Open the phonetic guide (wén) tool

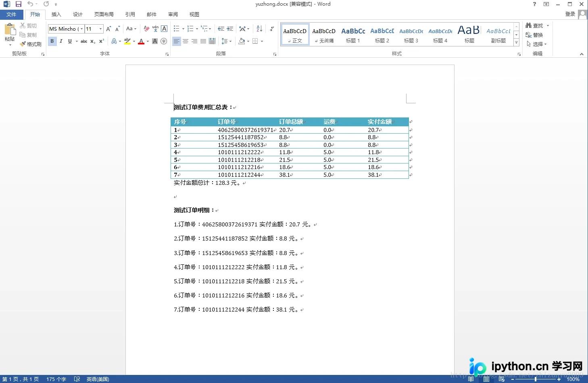[x=155, y=29]
